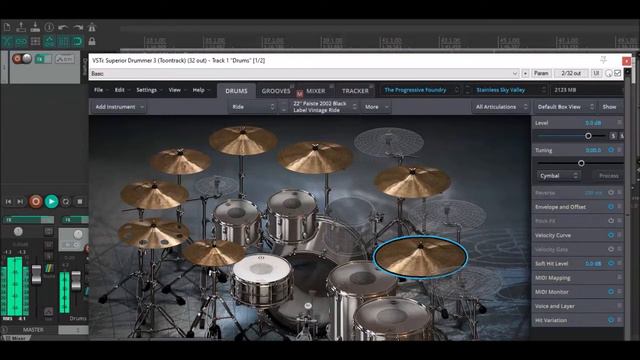The image size is (640, 360).
Task: Open the File menu
Action: click(x=99, y=90)
